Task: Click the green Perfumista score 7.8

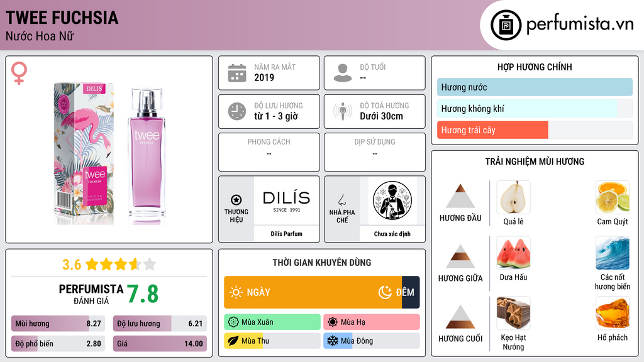Action: 143,294
